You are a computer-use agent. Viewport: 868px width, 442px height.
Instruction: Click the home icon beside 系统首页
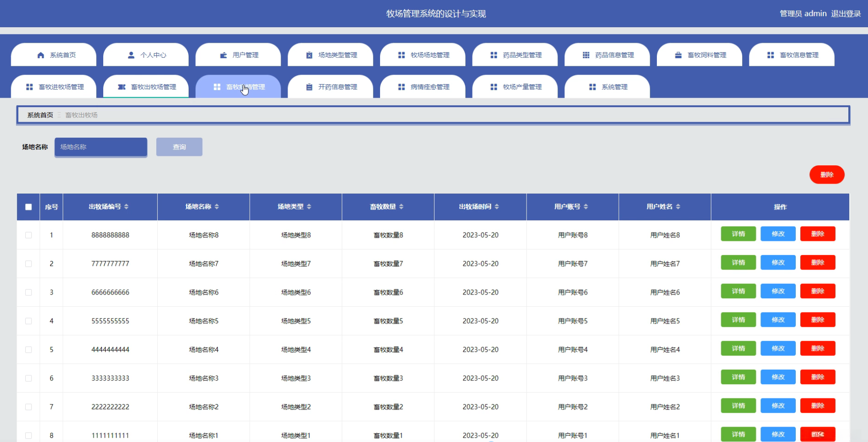click(41, 55)
